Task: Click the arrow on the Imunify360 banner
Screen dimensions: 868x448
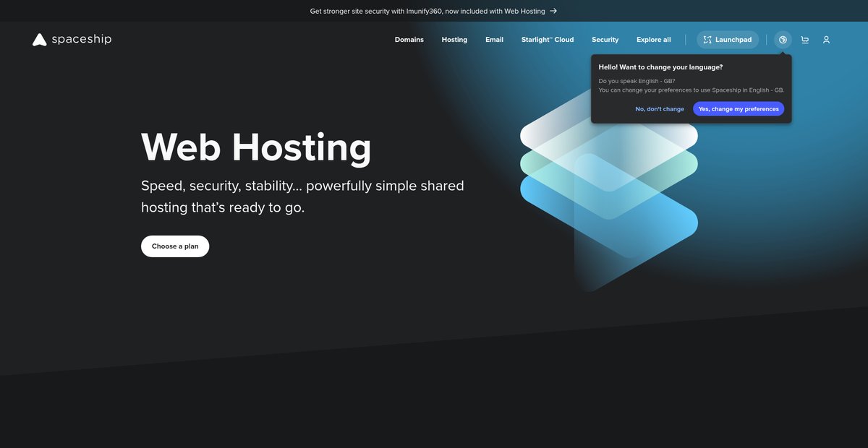Action: (553, 11)
